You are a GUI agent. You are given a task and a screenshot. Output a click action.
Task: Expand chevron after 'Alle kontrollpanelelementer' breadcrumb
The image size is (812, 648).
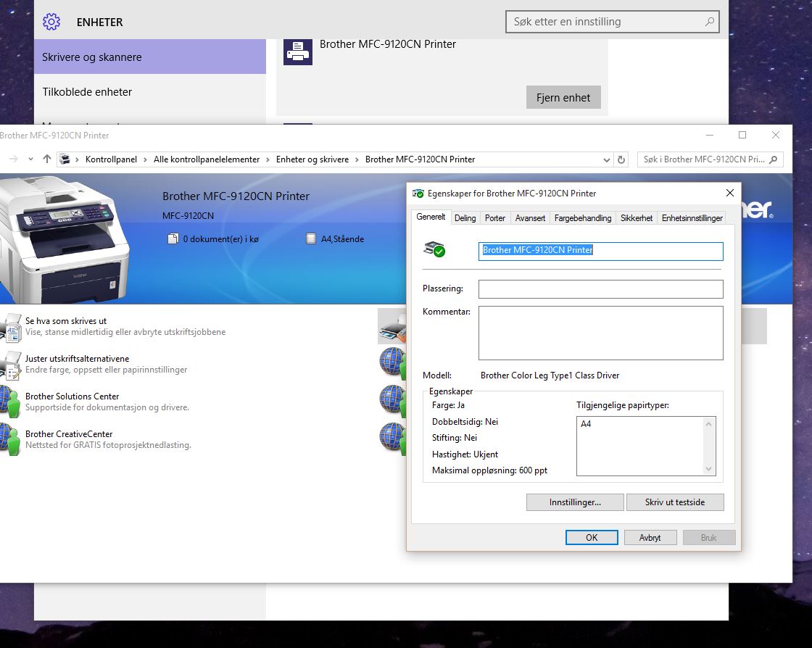pyautogui.click(x=268, y=160)
